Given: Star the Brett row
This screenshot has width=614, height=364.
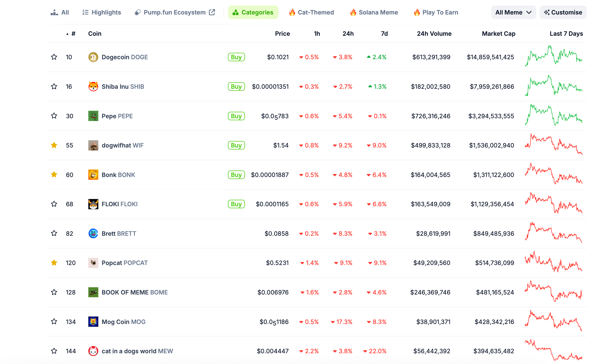Looking at the screenshot, I should point(54,233).
